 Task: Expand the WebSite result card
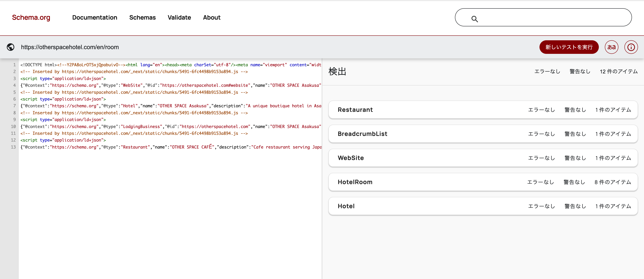[x=483, y=158]
